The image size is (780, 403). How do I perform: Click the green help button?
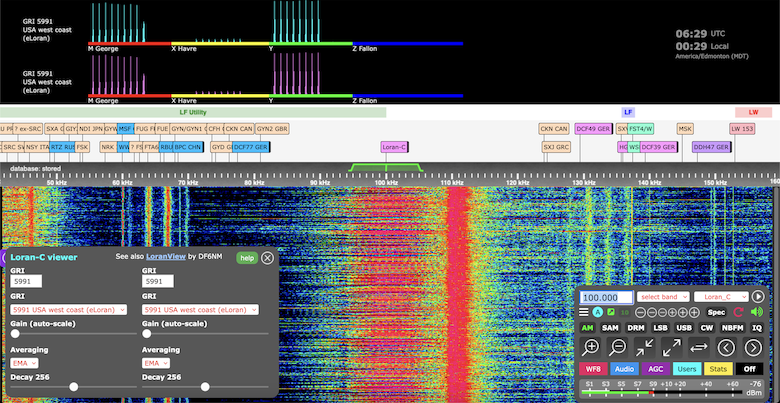tap(246, 257)
